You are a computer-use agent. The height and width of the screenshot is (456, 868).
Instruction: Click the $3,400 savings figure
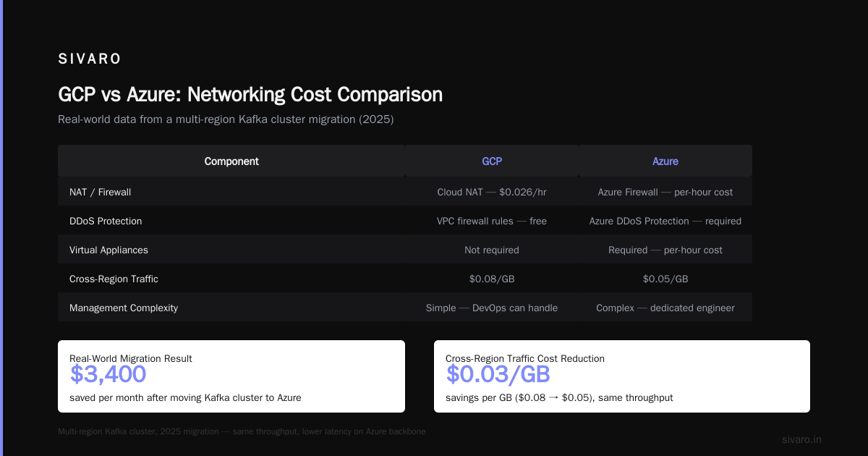tap(109, 374)
